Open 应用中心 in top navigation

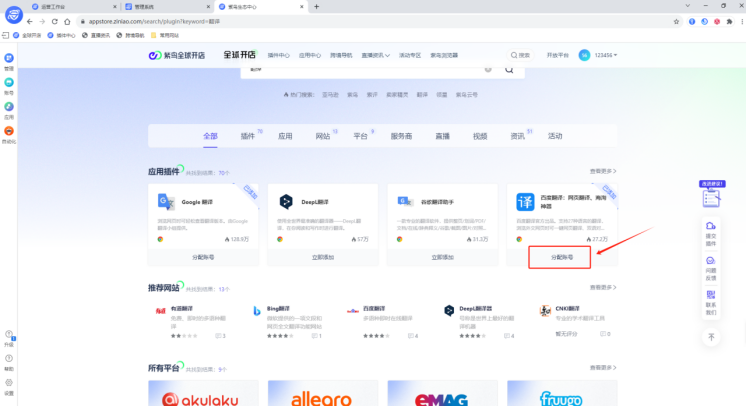(310, 55)
